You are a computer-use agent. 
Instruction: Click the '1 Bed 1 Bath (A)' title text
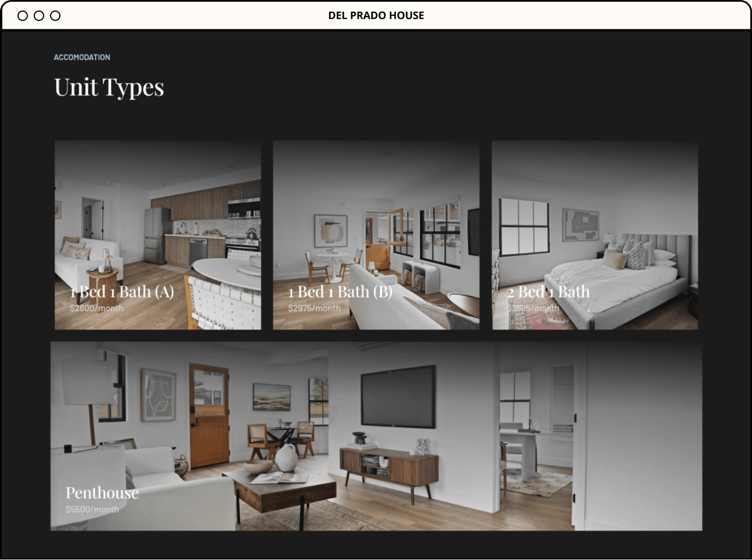coord(122,292)
